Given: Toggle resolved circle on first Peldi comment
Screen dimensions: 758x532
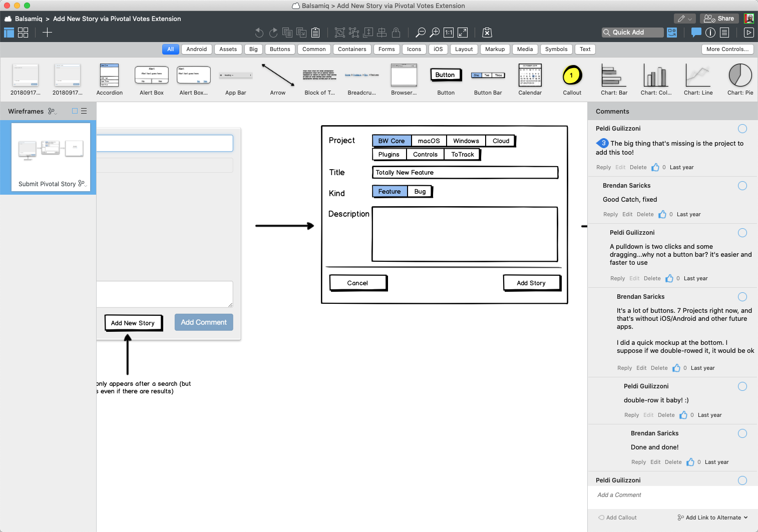Looking at the screenshot, I should pyautogui.click(x=742, y=129).
